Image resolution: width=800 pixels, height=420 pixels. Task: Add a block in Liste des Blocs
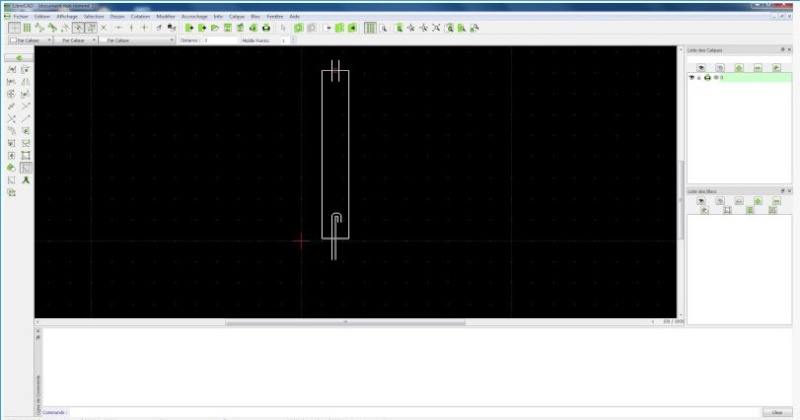(x=758, y=201)
